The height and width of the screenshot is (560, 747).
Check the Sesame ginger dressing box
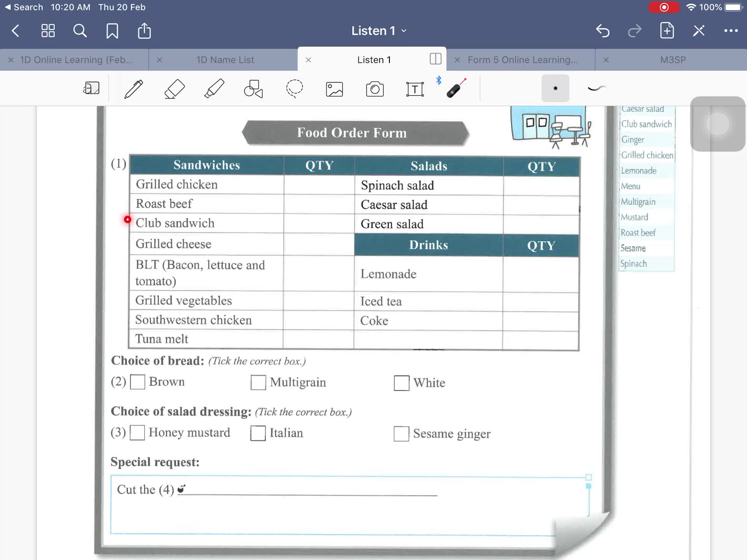tap(401, 434)
